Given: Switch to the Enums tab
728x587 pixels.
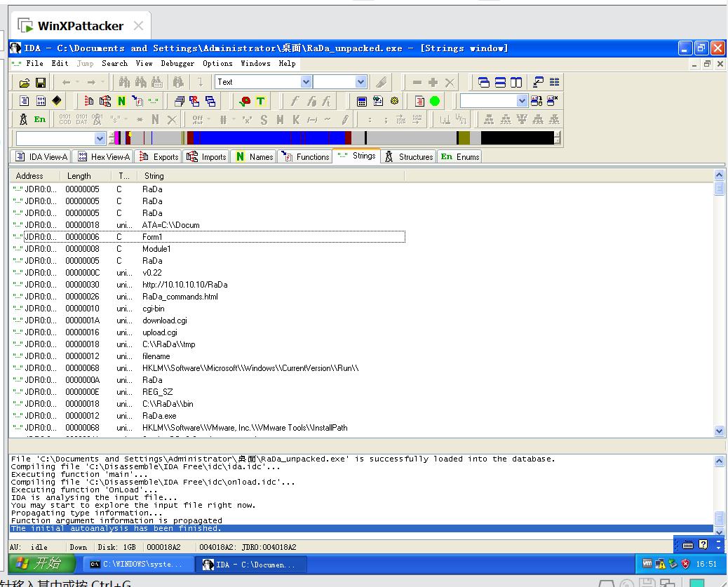Looking at the screenshot, I should pos(459,157).
